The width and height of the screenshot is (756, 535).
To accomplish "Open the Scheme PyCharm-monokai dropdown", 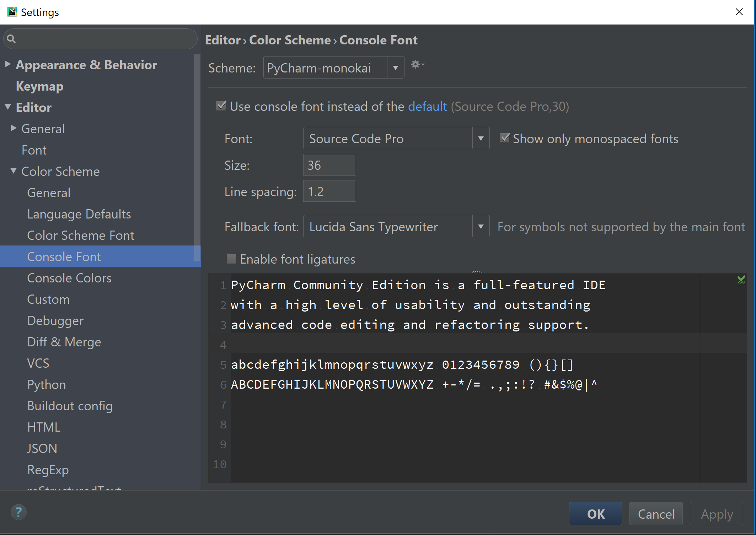I will pos(333,67).
